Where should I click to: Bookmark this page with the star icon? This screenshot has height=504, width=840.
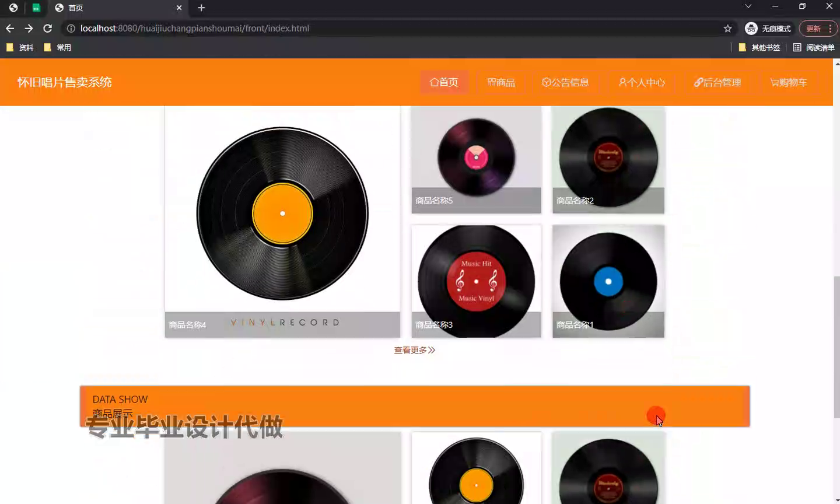pos(727,28)
